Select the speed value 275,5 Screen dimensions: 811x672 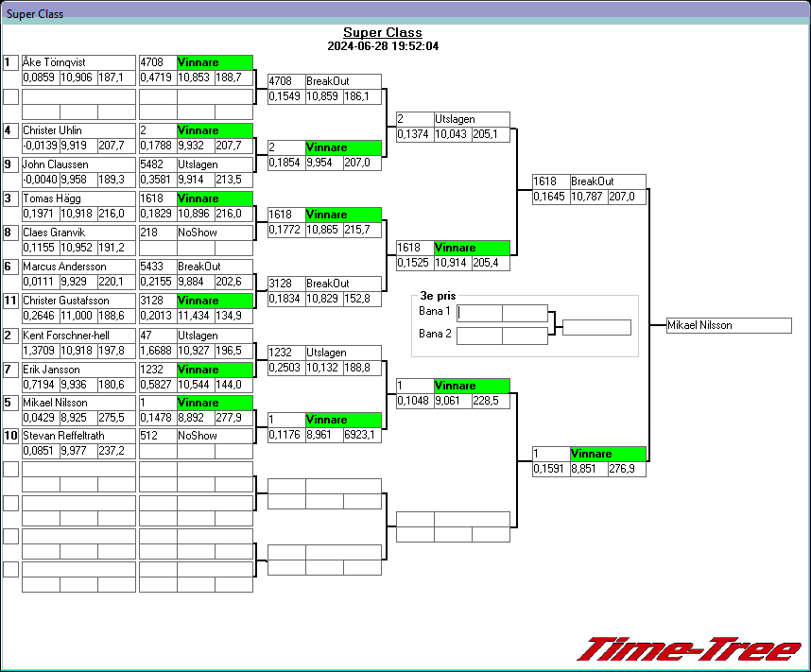(116, 418)
